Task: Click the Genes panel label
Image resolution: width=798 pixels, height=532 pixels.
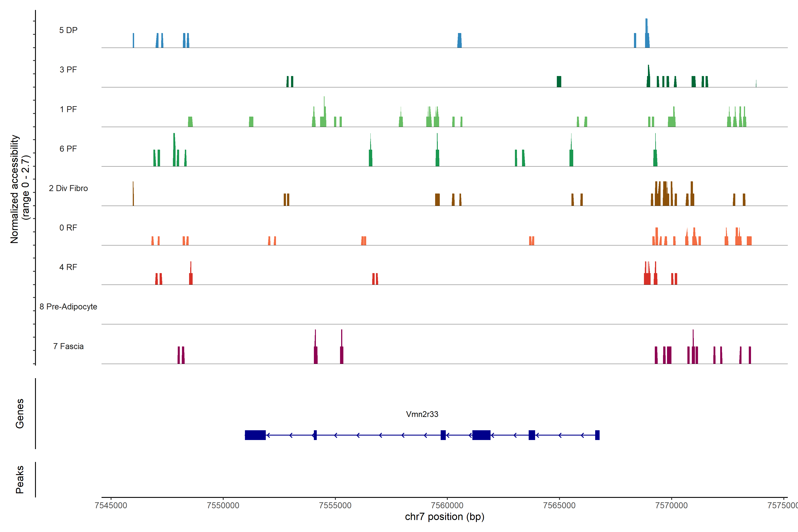Action: click(20, 413)
